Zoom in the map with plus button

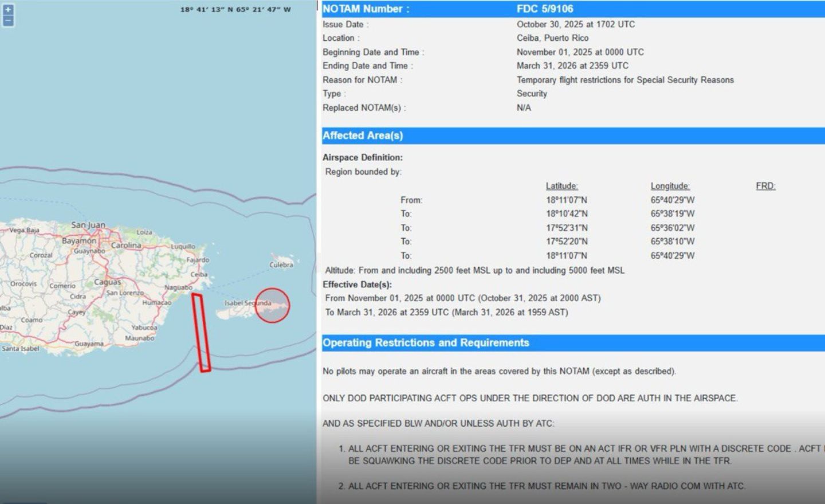click(x=8, y=9)
